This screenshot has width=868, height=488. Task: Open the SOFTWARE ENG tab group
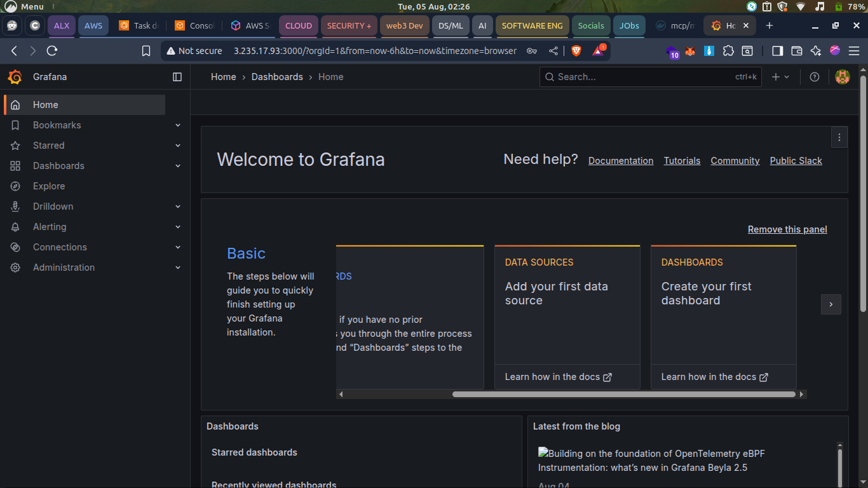(x=532, y=26)
